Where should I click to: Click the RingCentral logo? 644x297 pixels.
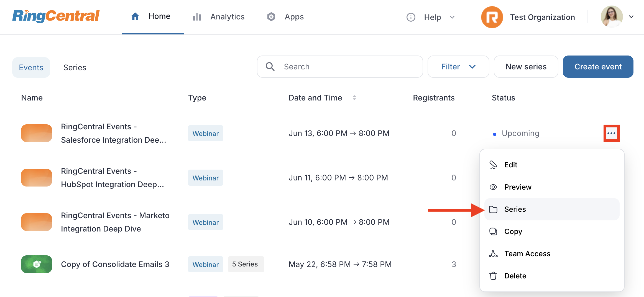[x=56, y=16]
